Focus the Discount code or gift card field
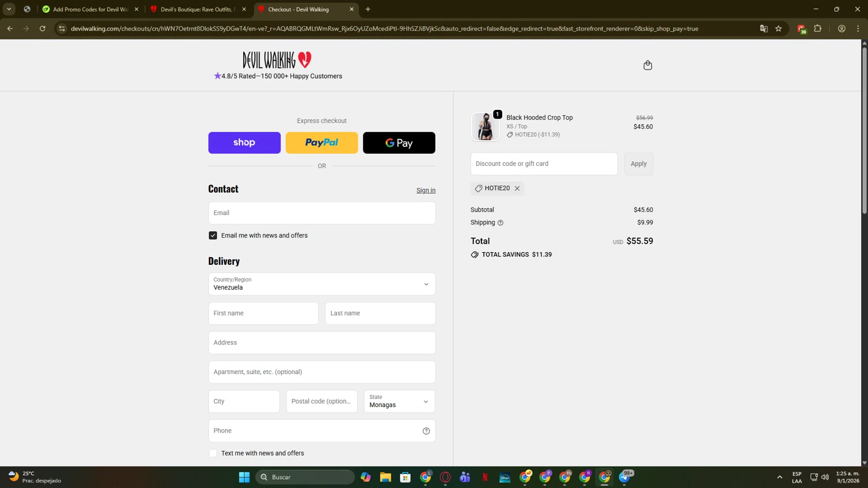 coord(544,164)
